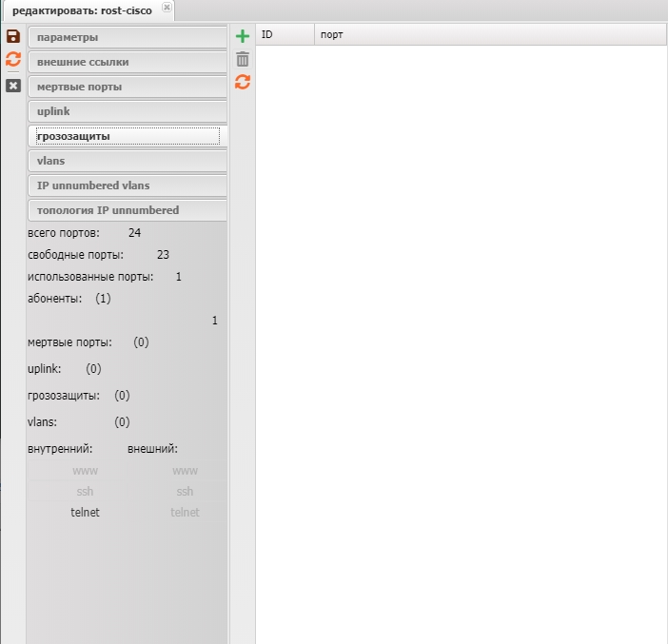Expand the мертвые порты section

tap(127, 87)
